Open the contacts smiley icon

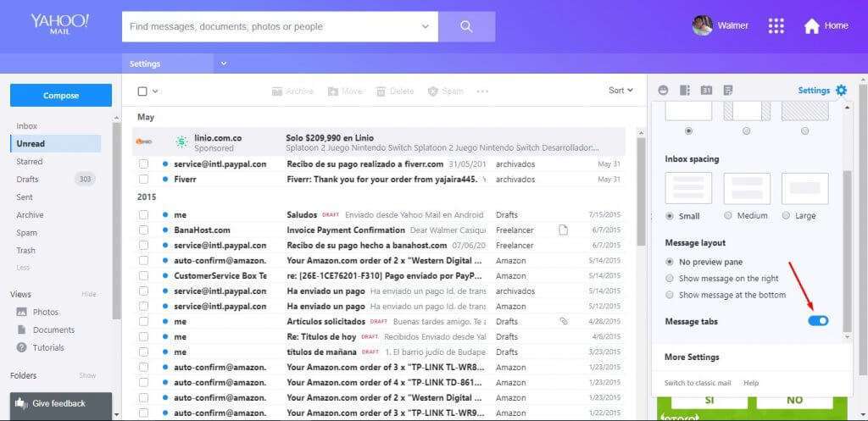pos(663,90)
